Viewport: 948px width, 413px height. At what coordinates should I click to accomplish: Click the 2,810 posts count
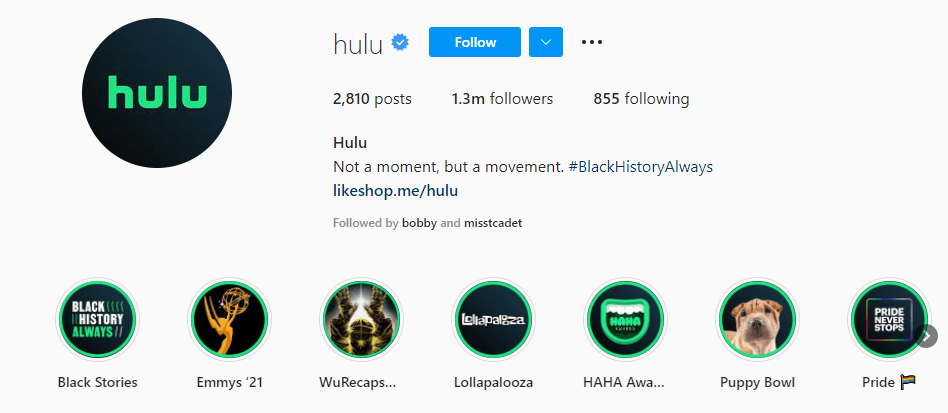coord(372,99)
